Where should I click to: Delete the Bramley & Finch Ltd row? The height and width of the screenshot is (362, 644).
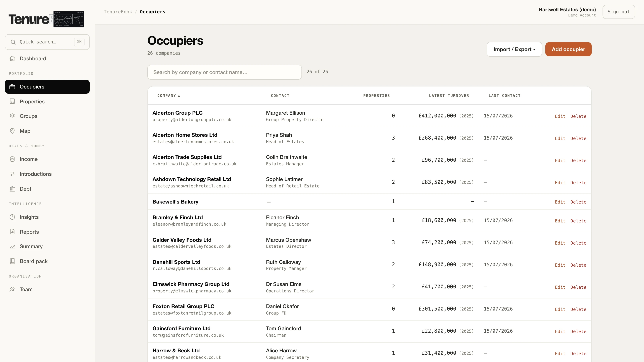pos(578,221)
